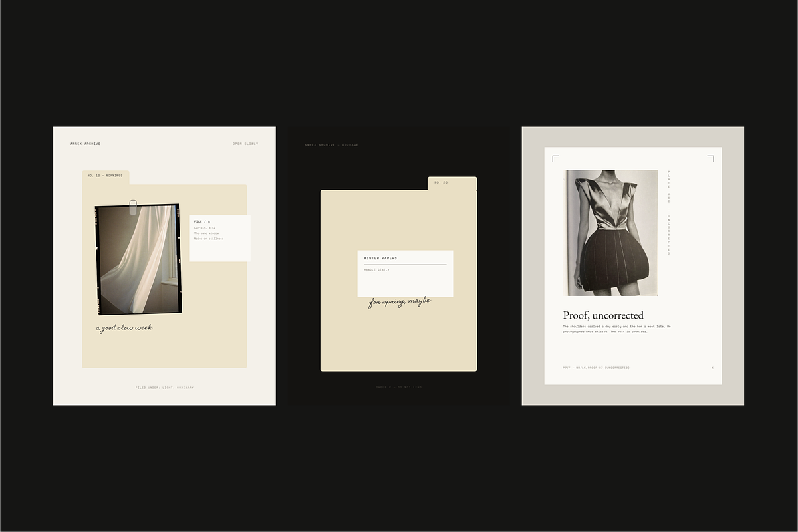The image size is (798, 532).
Task: Click the 'FILE / A' note heading
Action: coord(202,221)
